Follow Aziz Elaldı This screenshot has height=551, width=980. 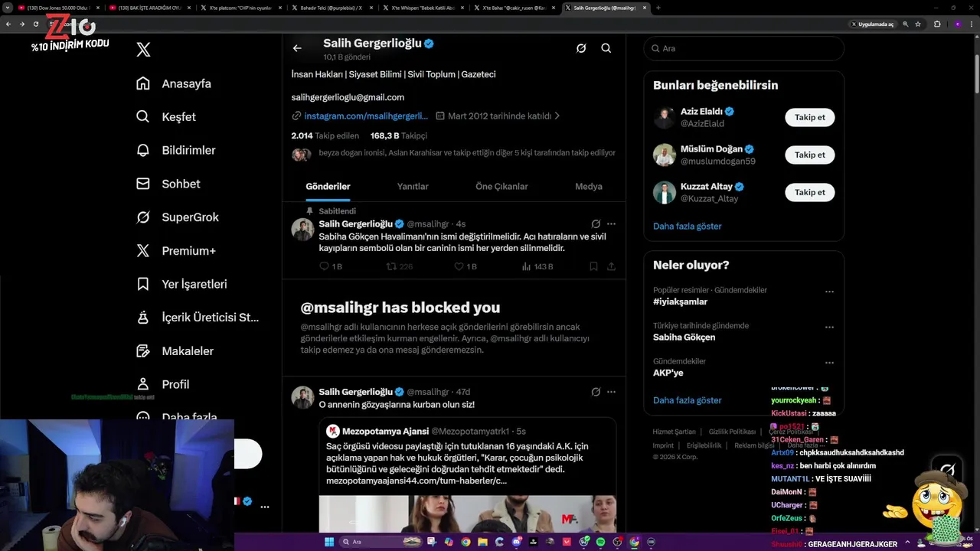coord(809,117)
